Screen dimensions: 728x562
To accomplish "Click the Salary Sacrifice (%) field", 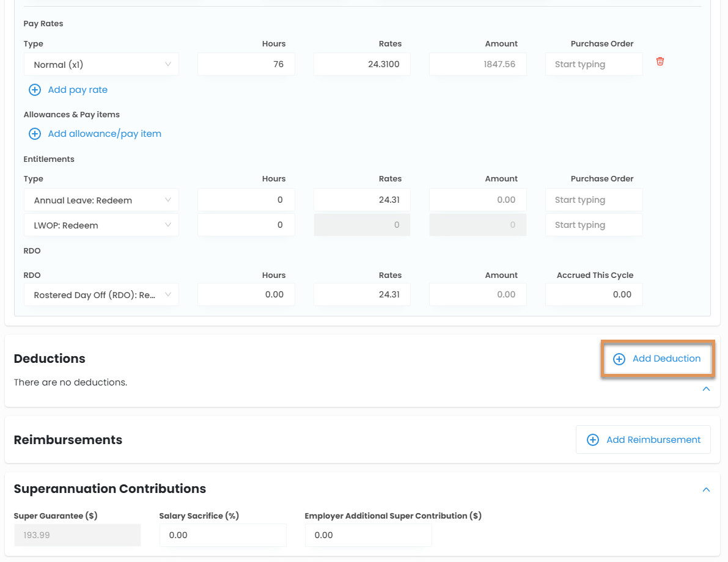I will (222, 535).
